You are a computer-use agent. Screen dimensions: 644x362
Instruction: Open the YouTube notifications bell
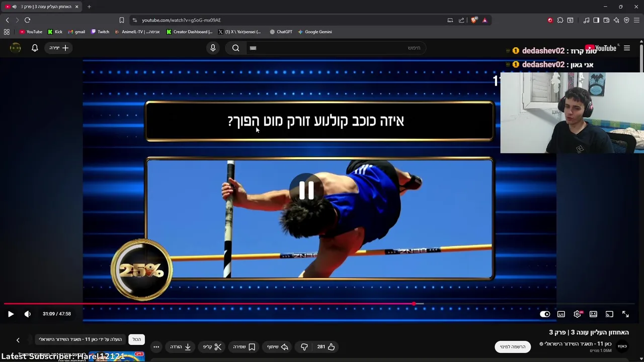coord(35,48)
